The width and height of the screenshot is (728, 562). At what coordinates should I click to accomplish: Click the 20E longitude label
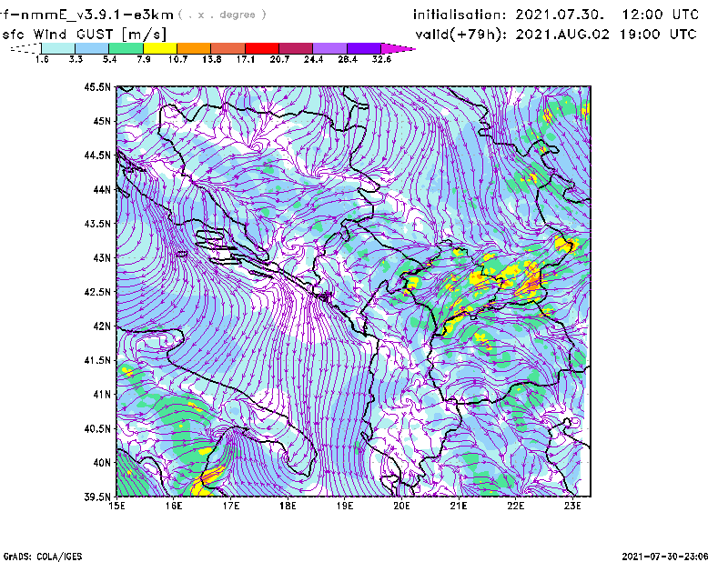coord(401,506)
